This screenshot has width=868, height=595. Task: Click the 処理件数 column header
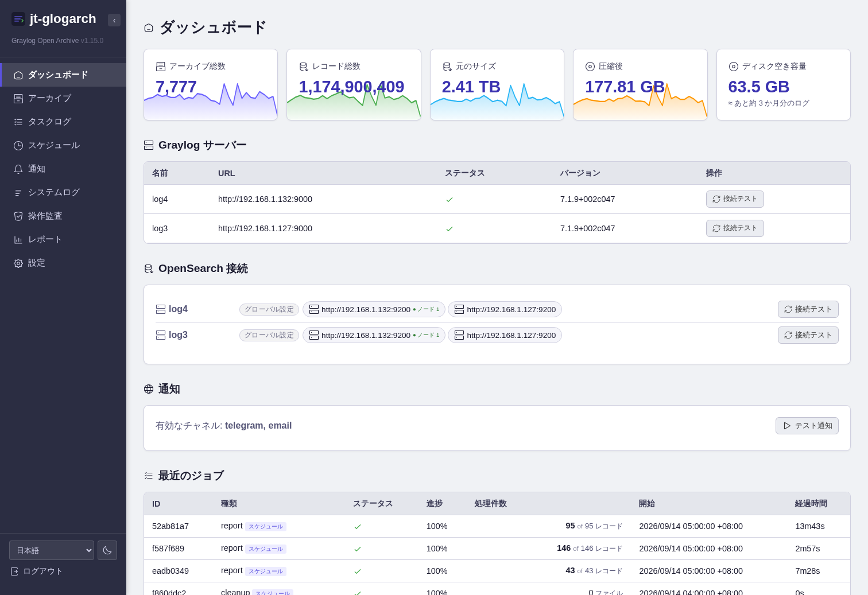tap(490, 504)
